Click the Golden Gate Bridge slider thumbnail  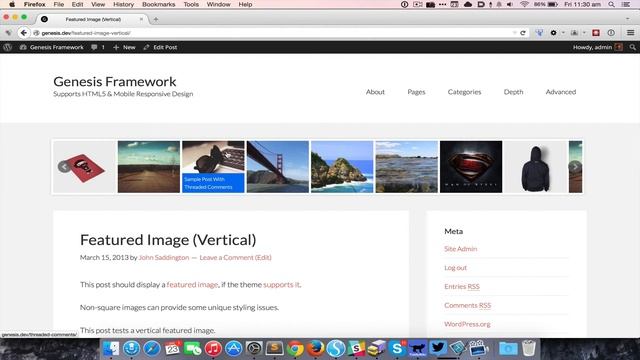[278, 167]
